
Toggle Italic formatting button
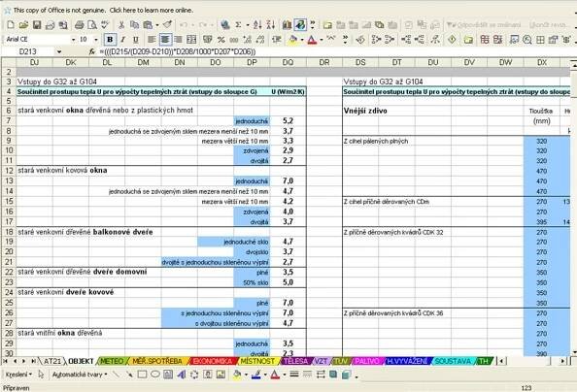click(123, 40)
